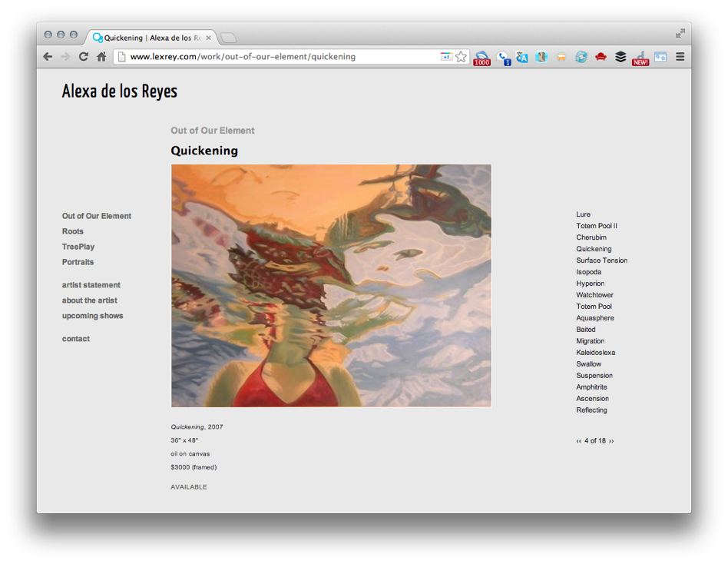Open the about the artist page

[x=90, y=300]
